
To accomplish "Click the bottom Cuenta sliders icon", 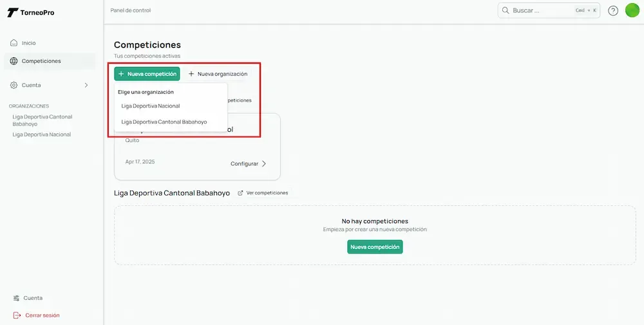I will coord(16,298).
